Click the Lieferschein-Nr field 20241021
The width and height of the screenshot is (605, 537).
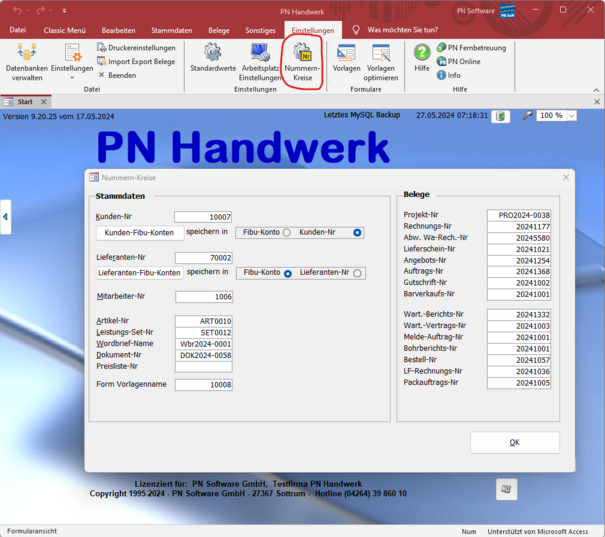(519, 250)
